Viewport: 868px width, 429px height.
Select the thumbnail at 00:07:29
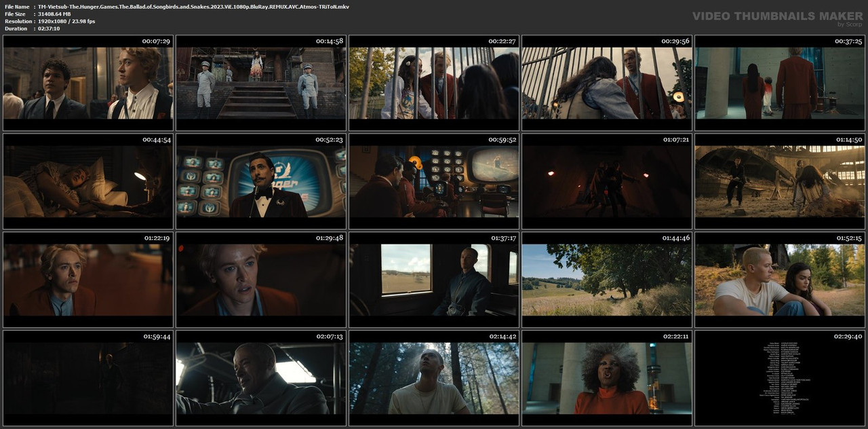click(x=88, y=83)
